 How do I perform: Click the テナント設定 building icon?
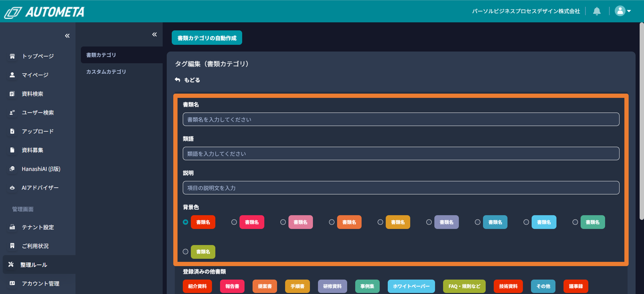[12, 227]
